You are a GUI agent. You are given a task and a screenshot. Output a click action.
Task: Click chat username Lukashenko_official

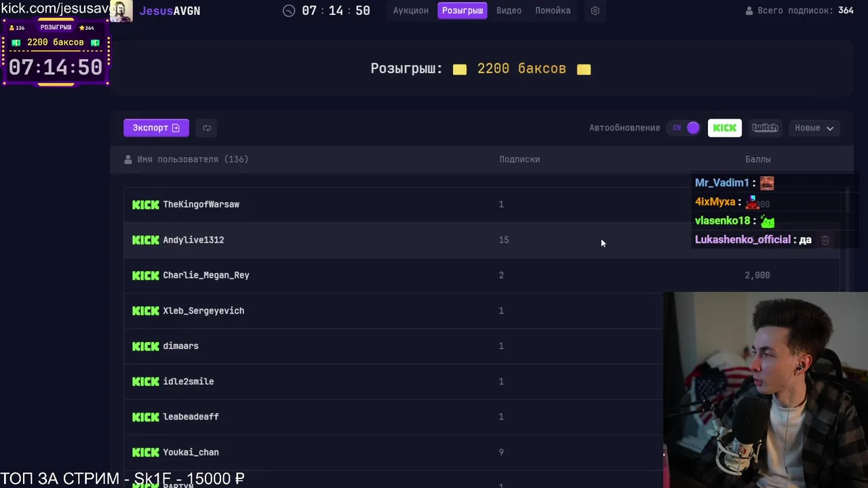coord(743,240)
